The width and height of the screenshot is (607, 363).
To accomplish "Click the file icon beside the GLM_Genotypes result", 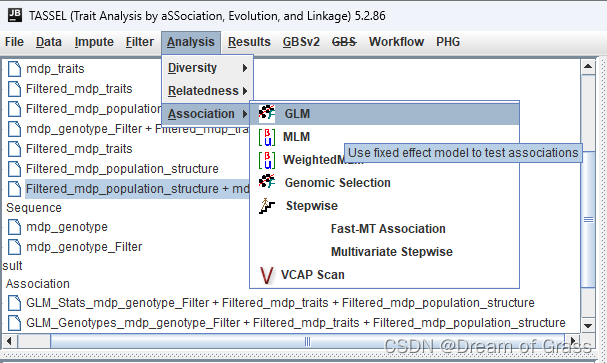I will tap(14, 323).
